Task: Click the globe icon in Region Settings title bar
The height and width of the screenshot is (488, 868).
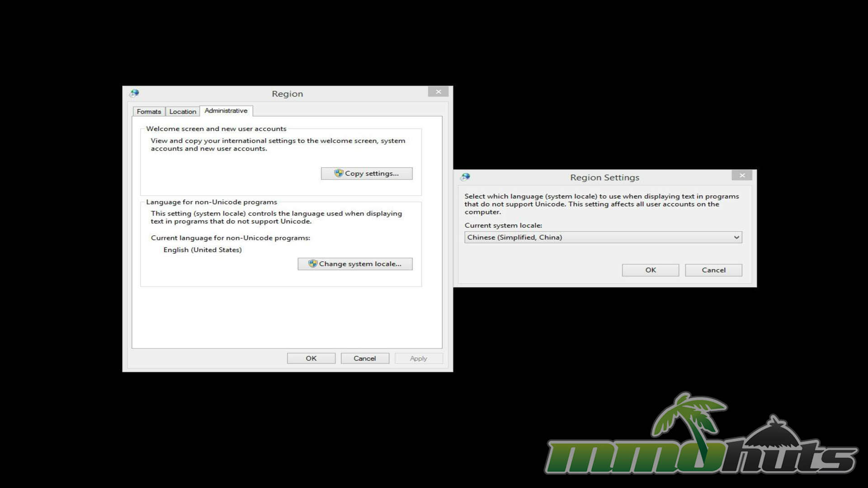Action: (466, 177)
